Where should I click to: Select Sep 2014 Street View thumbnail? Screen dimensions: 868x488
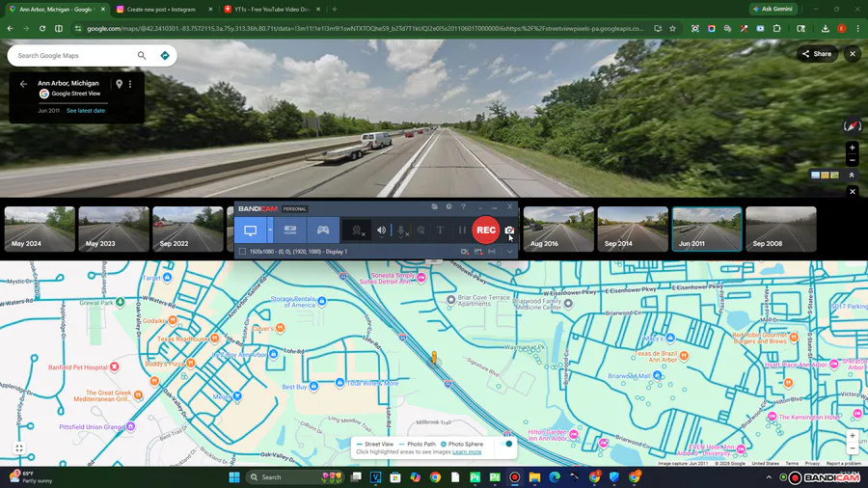(633, 230)
